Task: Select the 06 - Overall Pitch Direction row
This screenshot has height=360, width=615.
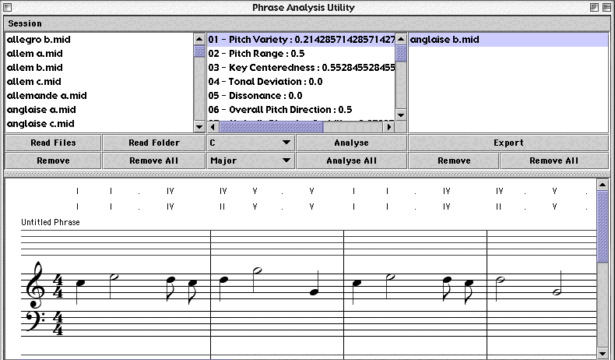Action: coord(301,110)
